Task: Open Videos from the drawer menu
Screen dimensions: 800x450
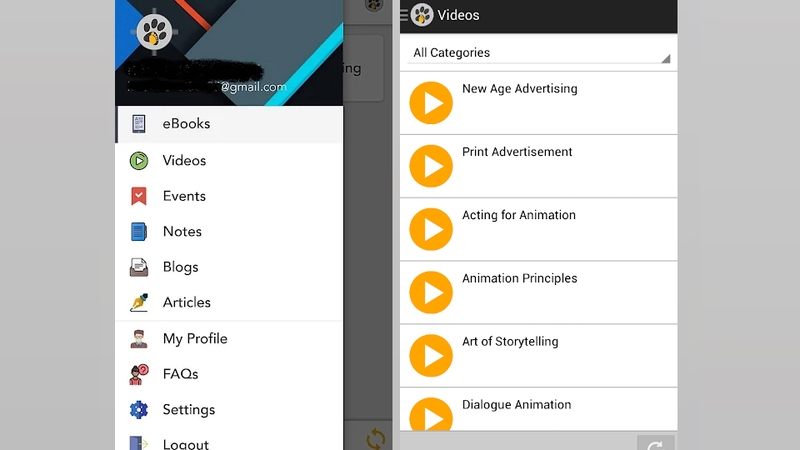Action: coord(230,161)
